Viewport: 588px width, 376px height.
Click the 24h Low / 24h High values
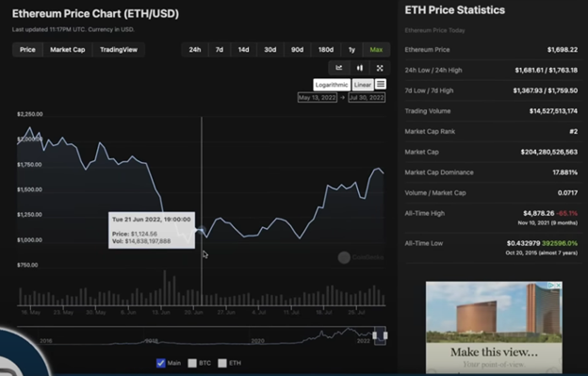click(x=546, y=70)
